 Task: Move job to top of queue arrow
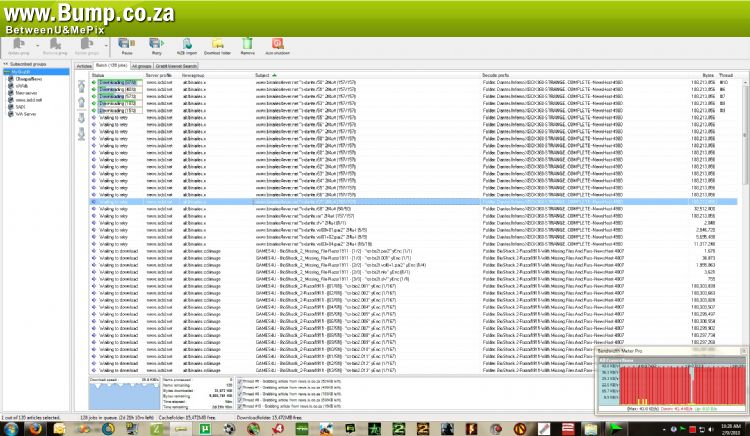click(82, 87)
